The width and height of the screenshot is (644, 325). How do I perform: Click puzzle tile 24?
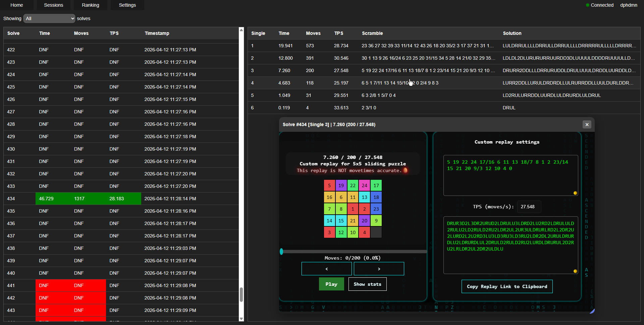(365, 185)
